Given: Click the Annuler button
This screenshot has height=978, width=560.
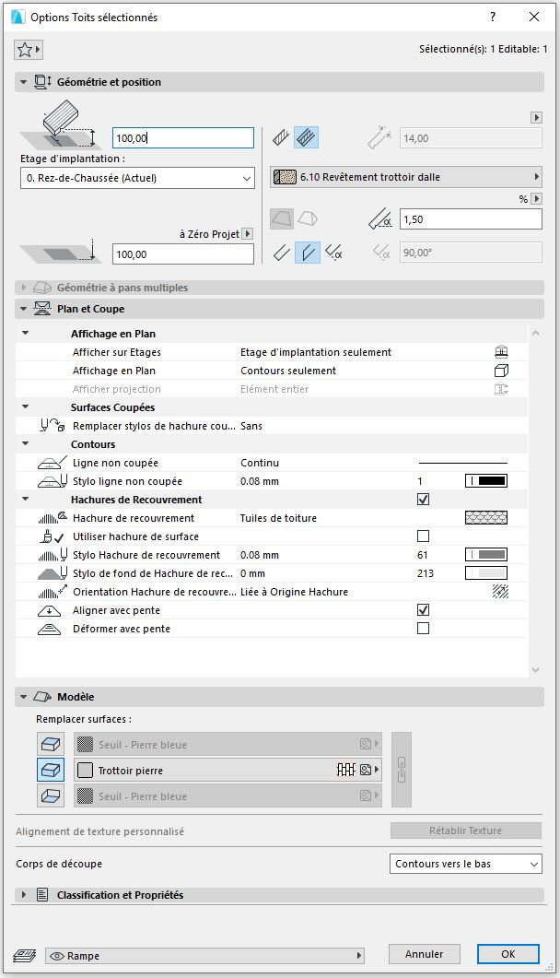Looking at the screenshot, I should pyautogui.click(x=425, y=954).
